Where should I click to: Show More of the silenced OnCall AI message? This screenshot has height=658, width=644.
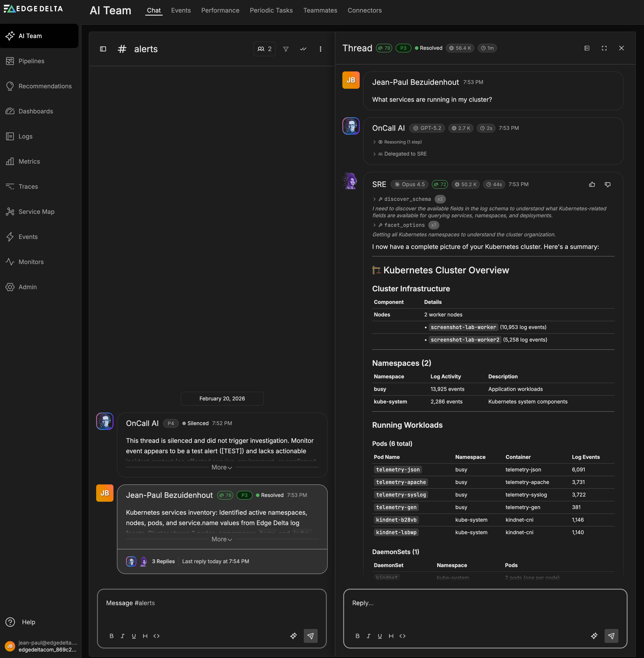(222, 467)
